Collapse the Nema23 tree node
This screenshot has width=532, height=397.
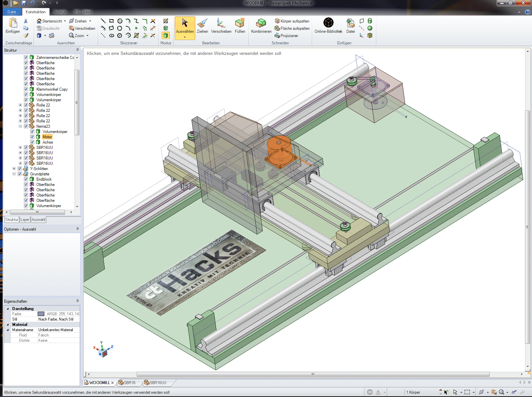click(20, 126)
